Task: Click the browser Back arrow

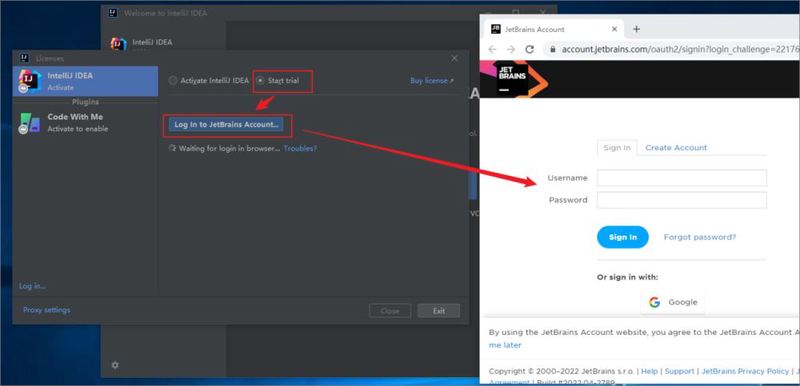Action: (x=492, y=49)
